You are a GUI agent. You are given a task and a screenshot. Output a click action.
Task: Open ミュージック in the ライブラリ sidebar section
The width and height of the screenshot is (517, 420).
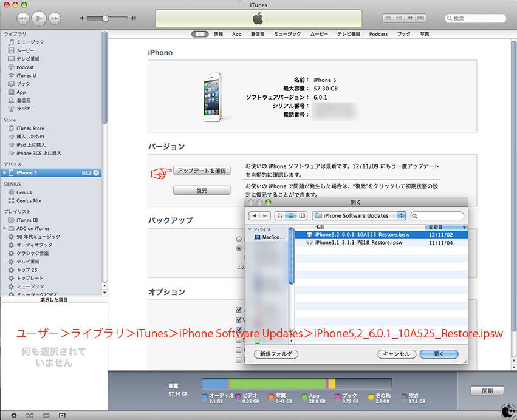[x=30, y=42]
